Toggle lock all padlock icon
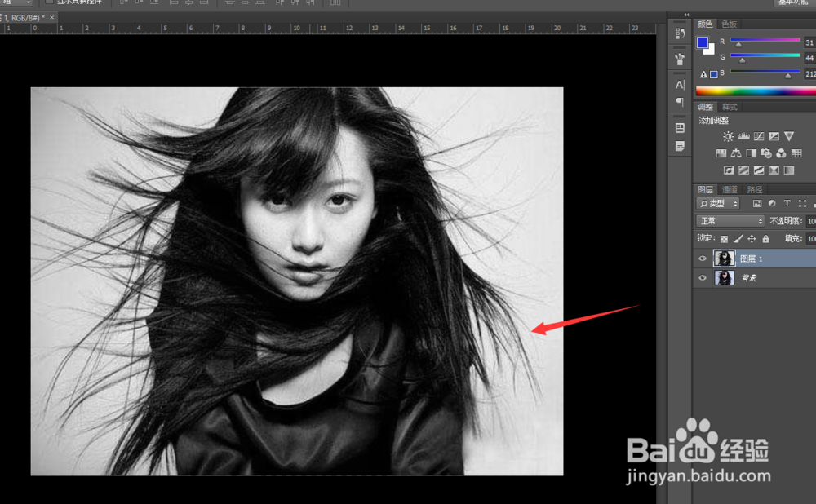Image resolution: width=816 pixels, height=504 pixels. (765, 239)
